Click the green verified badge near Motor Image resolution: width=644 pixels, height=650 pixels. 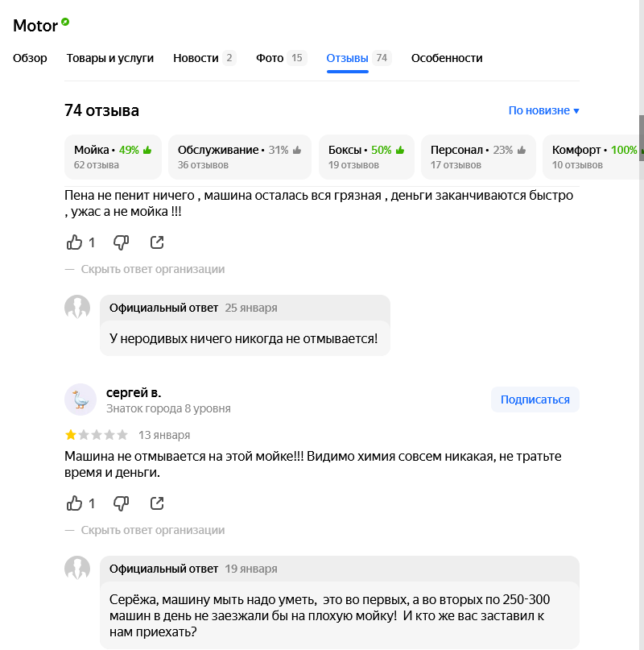tap(65, 22)
